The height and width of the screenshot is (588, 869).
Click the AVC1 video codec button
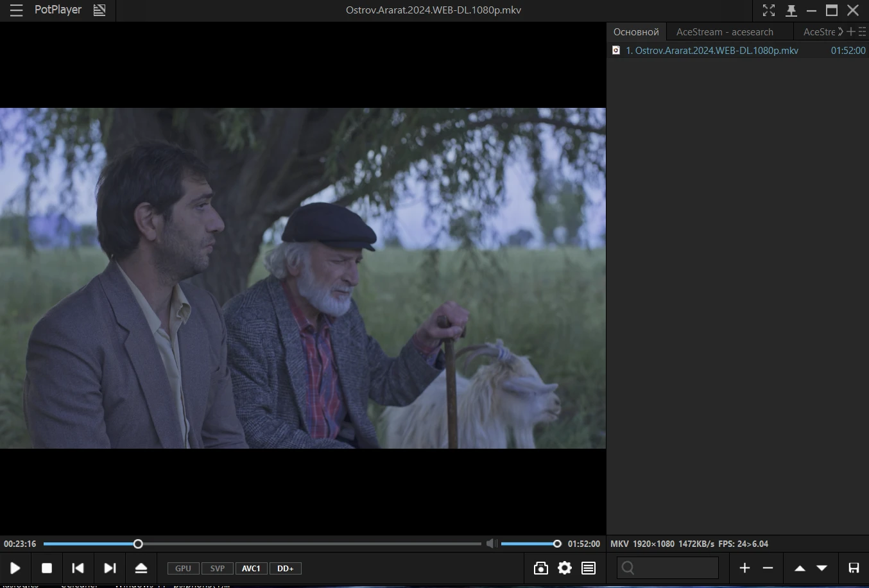tap(251, 569)
